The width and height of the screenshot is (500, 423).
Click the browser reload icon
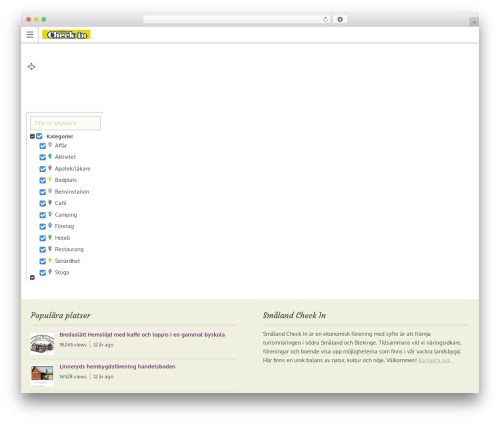click(x=325, y=19)
